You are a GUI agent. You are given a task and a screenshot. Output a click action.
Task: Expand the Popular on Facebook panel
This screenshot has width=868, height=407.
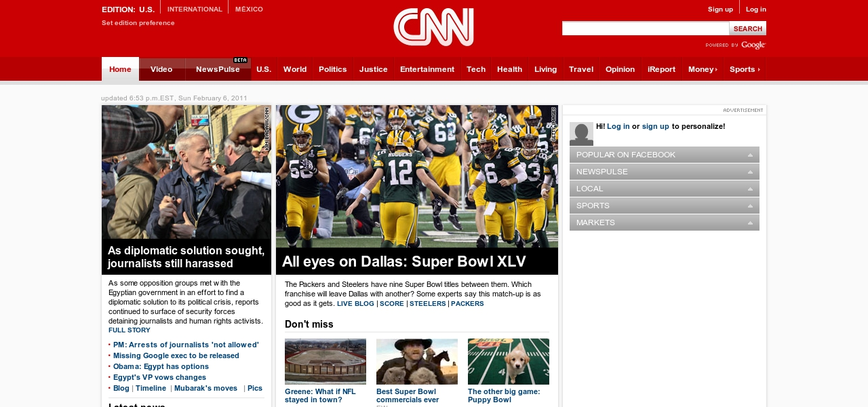[x=664, y=155]
